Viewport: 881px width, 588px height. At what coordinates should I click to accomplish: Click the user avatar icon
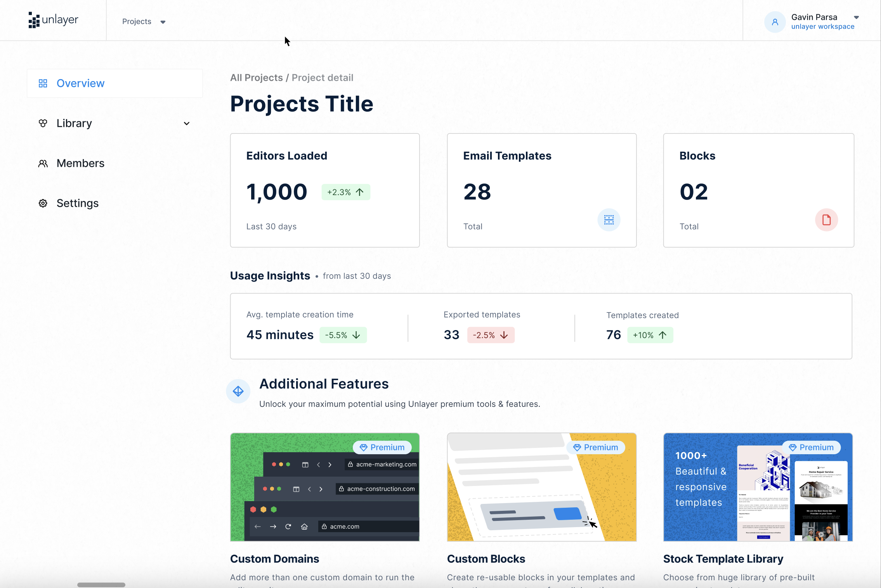(x=775, y=22)
